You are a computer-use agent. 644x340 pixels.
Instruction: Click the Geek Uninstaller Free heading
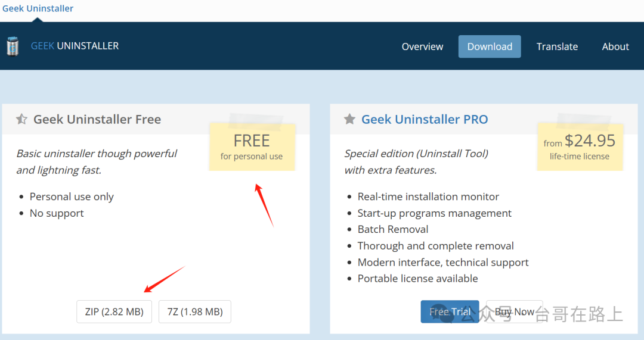click(x=97, y=119)
